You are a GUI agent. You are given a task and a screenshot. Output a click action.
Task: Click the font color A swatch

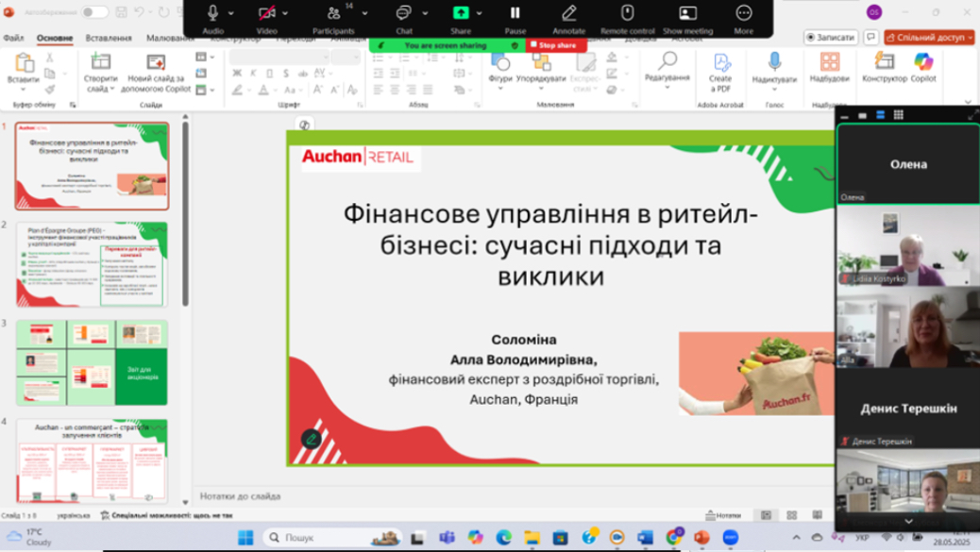tap(263, 90)
